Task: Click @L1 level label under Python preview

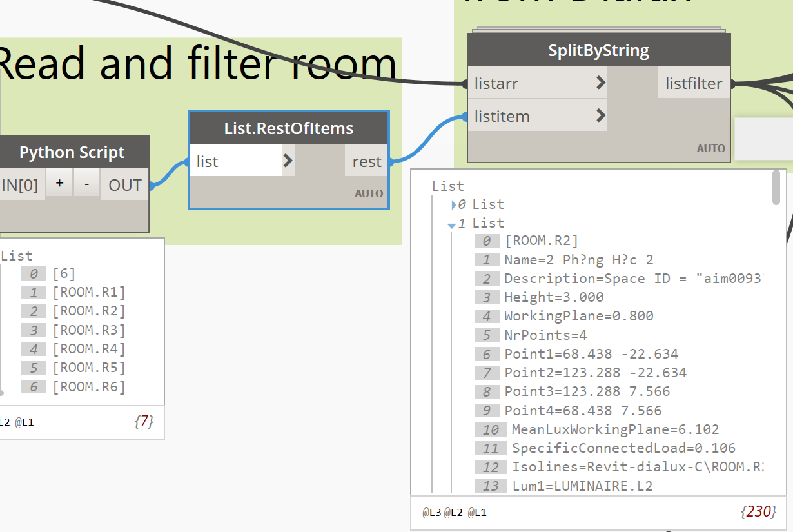Action: (24, 422)
